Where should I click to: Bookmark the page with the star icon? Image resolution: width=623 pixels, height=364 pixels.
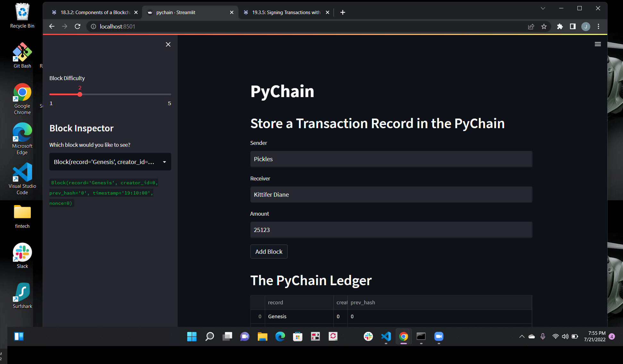544,27
